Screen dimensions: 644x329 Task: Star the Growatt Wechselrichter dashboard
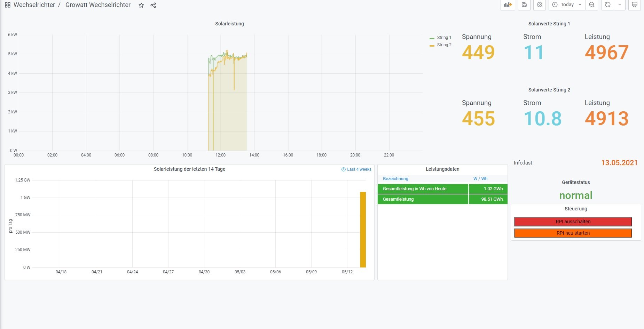click(x=141, y=5)
